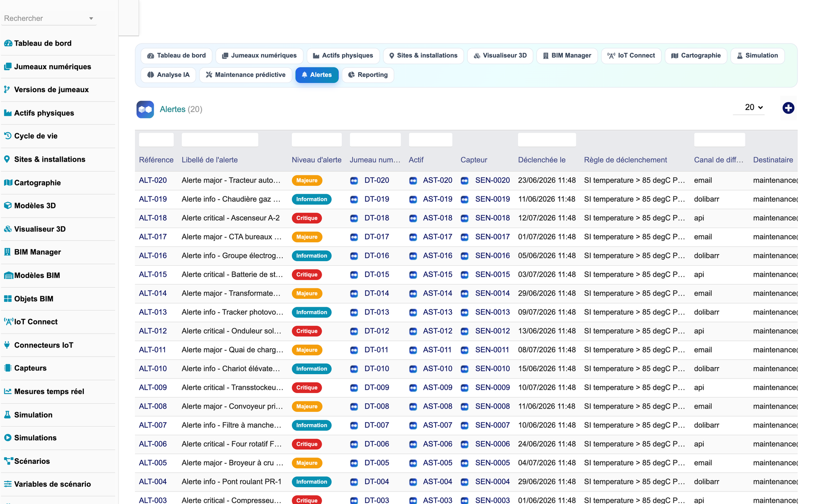The image size is (815, 504).
Task: Open the Rechercher dropdown in sidebar
Action: tap(49, 18)
